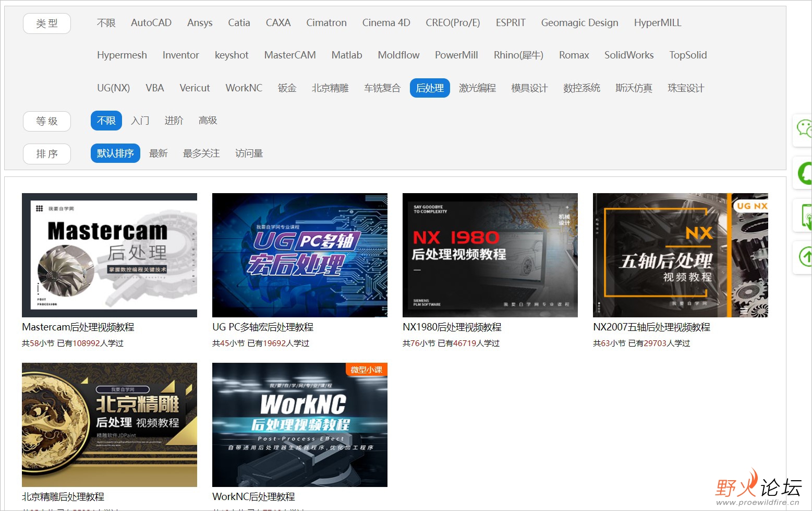Screen dimensions: 812x511
Task: Show Matlab courses
Action: (347, 55)
